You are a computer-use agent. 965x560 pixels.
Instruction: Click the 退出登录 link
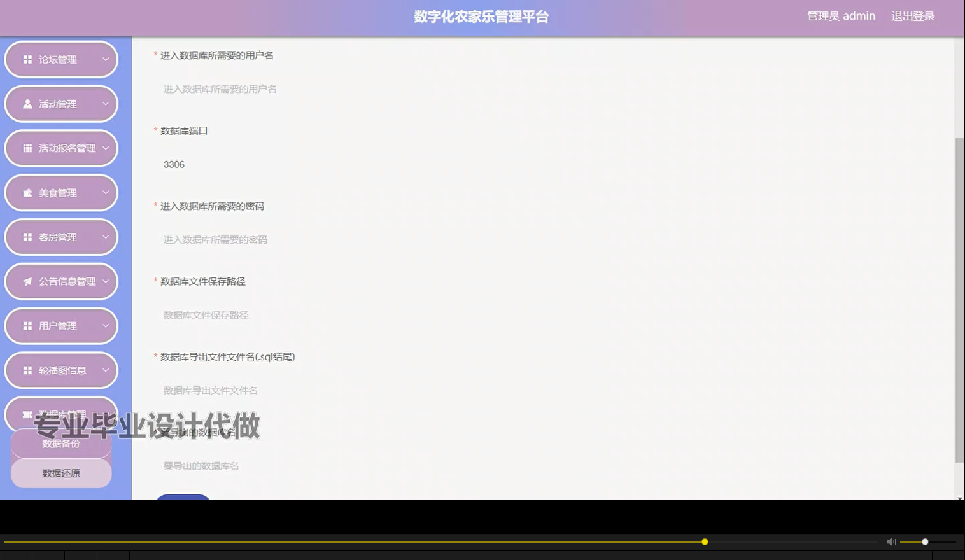coord(913,16)
